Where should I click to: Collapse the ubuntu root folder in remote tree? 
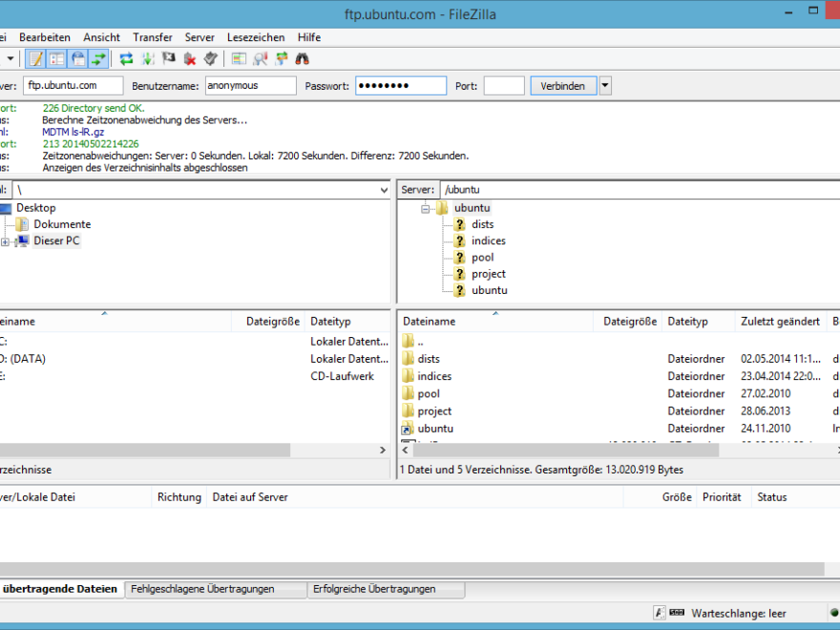point(426,208)
